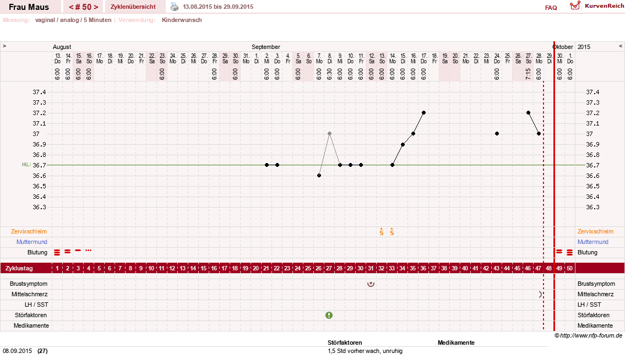625x364 pixels.
Task: Click the right-side Zervixschleim label
Action: 595,232
